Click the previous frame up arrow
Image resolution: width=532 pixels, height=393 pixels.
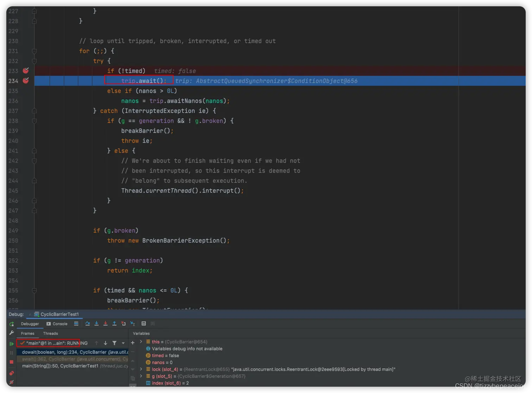tap(96, 343)
